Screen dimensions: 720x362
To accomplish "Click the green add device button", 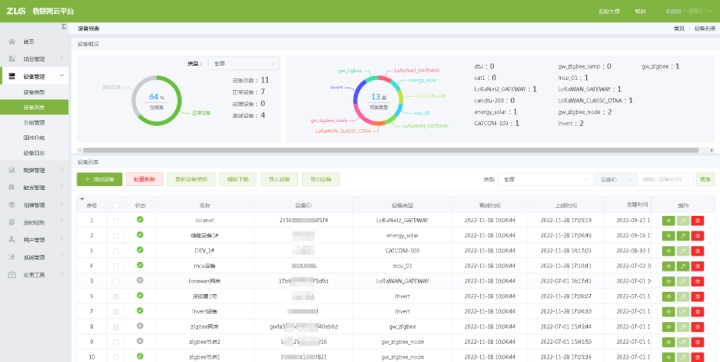I will point(99,179).
